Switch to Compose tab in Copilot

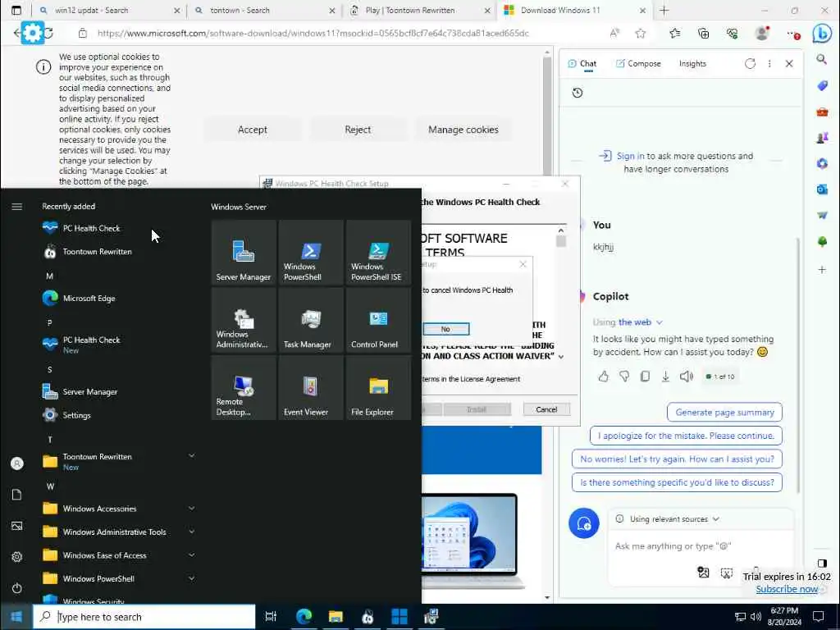click(638, 64)
